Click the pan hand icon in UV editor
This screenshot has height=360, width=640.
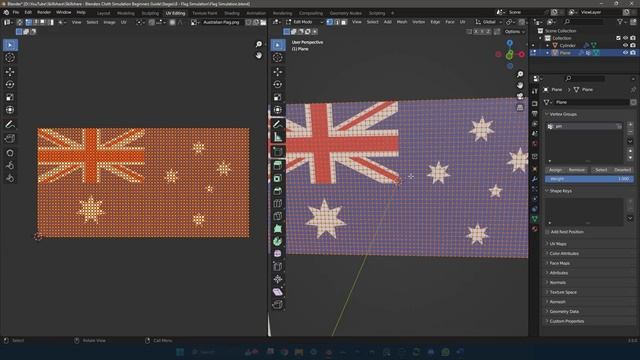point(259,55)
